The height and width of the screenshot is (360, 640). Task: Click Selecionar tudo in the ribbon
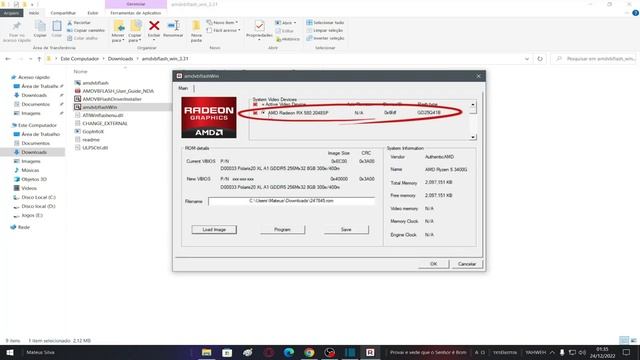(x=325, y=23)
